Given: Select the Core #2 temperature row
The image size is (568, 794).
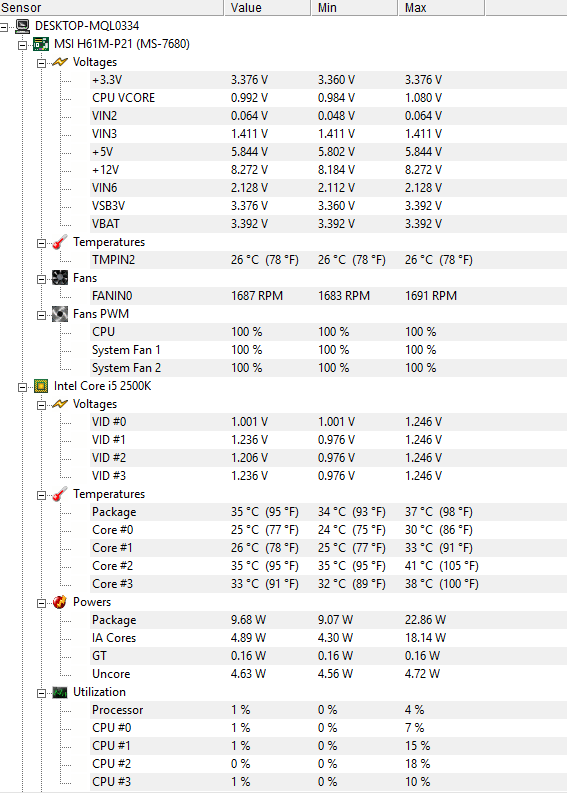Looking at the screenshot, I should coord(328,566).
